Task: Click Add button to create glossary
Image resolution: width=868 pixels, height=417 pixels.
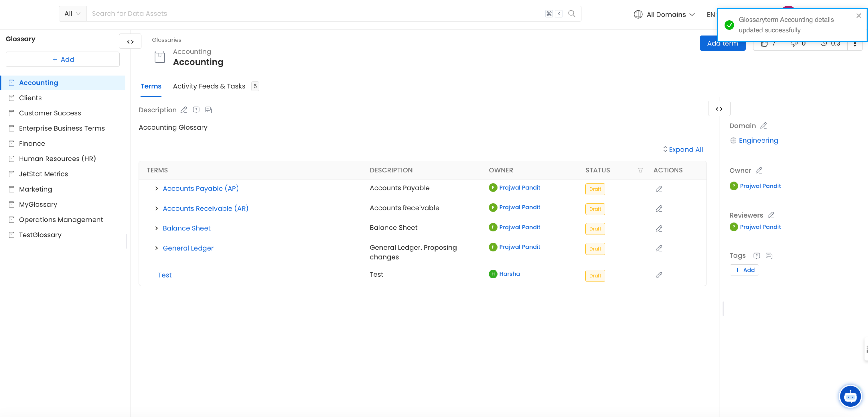Action: click(63, 59)
